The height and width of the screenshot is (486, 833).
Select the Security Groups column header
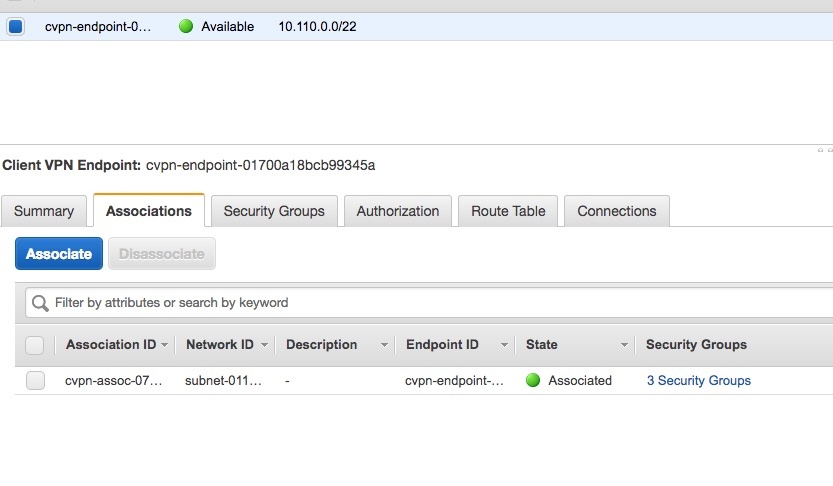click(696, 345)
